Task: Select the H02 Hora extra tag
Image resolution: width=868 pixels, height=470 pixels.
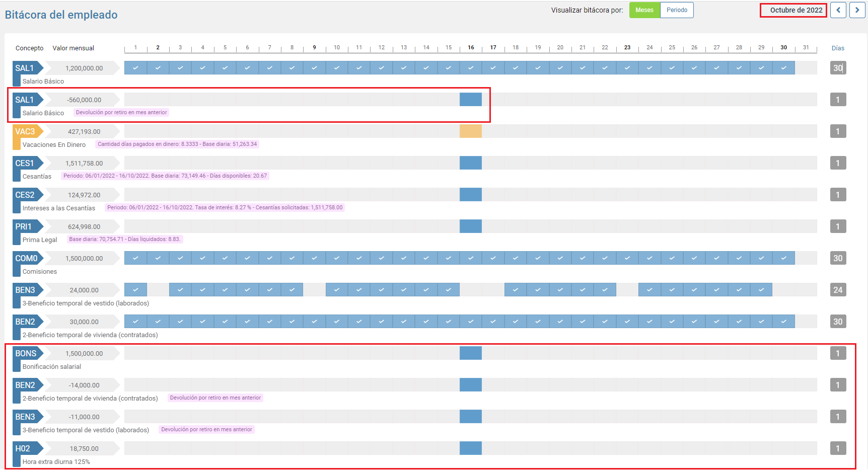Action: [x=28, y=448]
